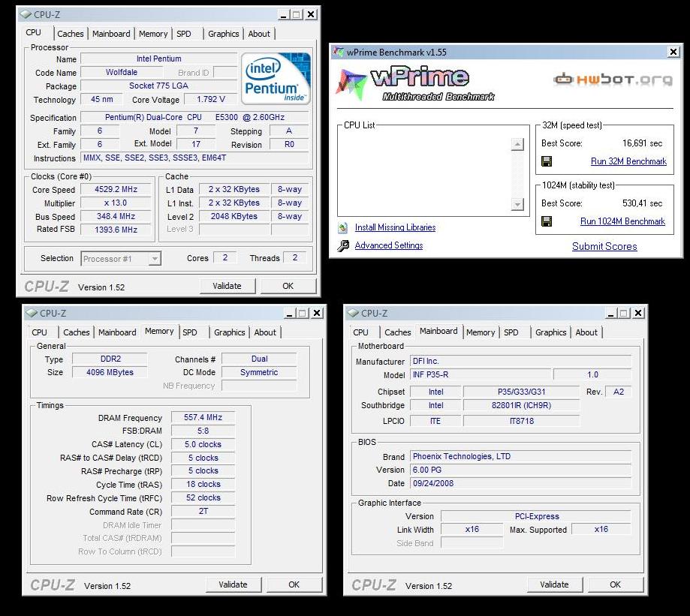
Task: Open Mainboard tab in top-left CPU-Z window
Action: 111,34
